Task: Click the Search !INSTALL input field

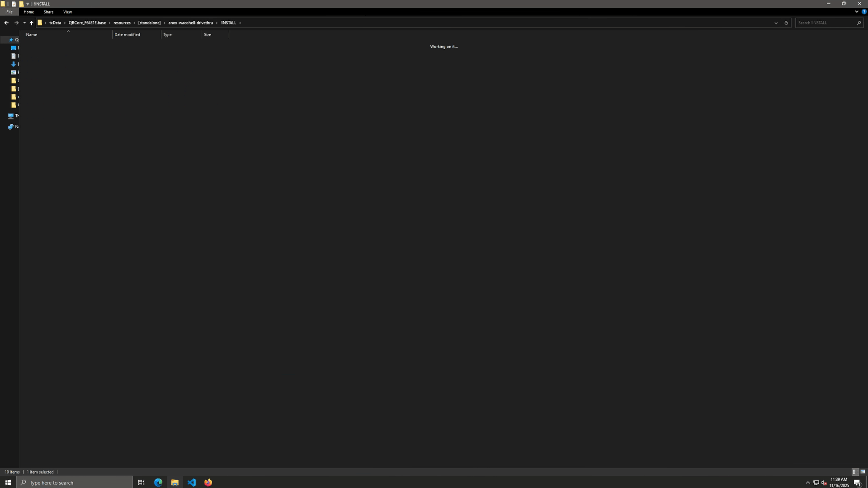Action: click(825, 23)
